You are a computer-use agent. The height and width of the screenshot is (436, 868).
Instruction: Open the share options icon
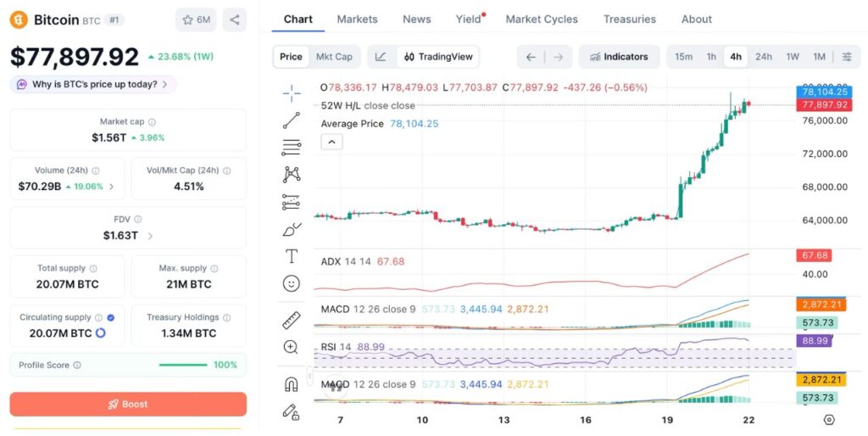[235, 20]
